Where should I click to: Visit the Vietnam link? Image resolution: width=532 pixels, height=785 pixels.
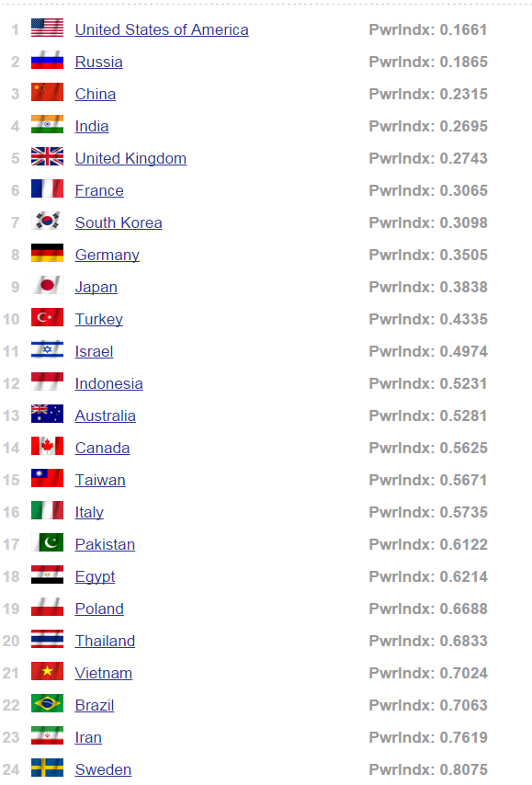[x=104, y=673]
